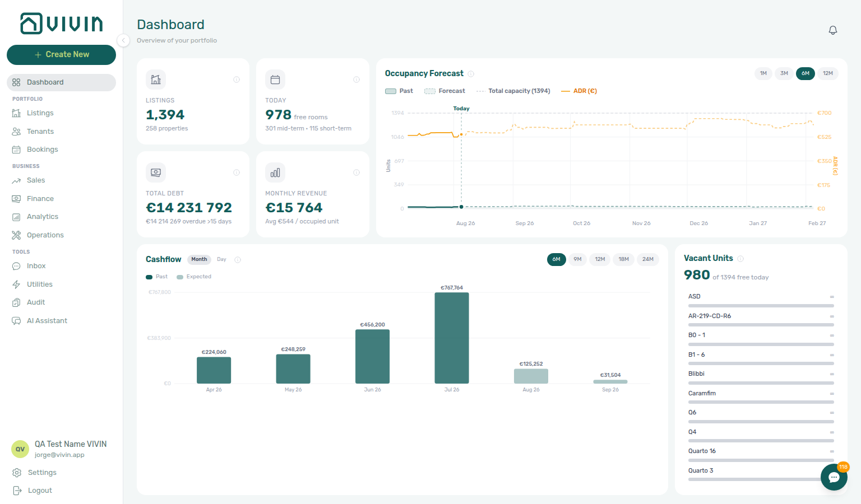This screenshot has height=504, width=861.
Task: Open the Tenants page
Action: pyautogui.click(x=61, y=132)
